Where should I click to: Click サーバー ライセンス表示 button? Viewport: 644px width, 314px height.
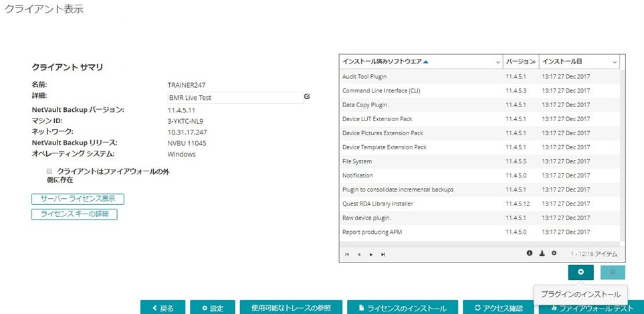(78, 199)
